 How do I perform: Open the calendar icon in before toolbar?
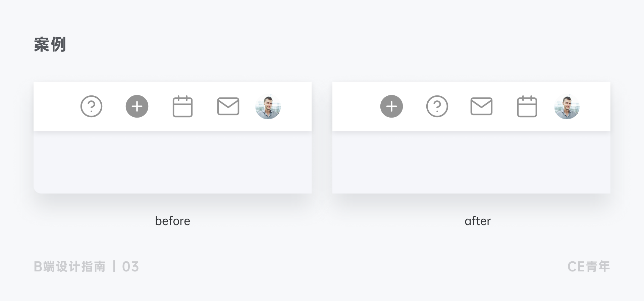[182, 106]
